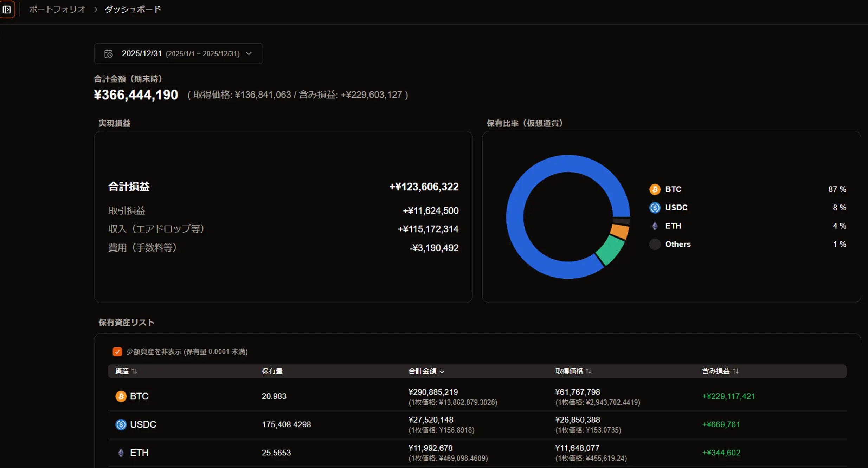Click the ETH icon in chart legend

655,226
